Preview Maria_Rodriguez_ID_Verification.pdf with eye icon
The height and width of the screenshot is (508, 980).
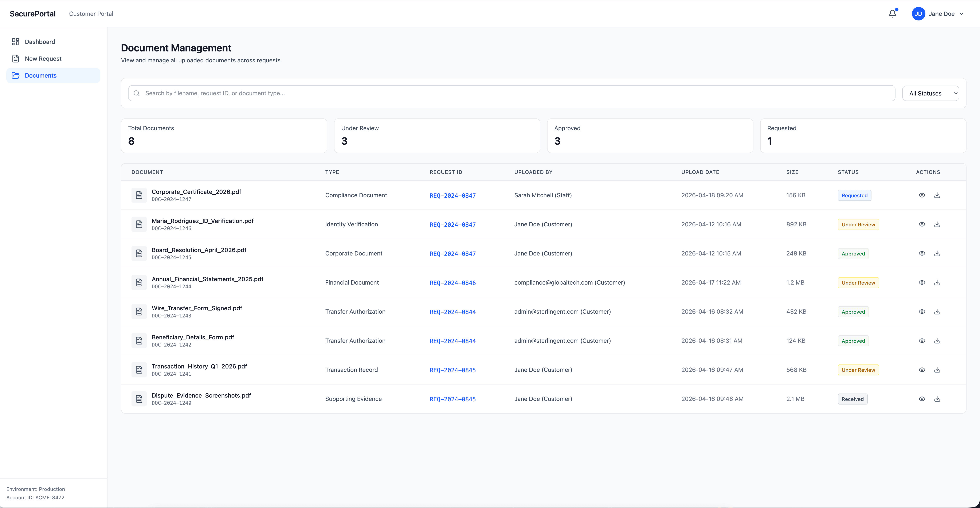[922, 224]
